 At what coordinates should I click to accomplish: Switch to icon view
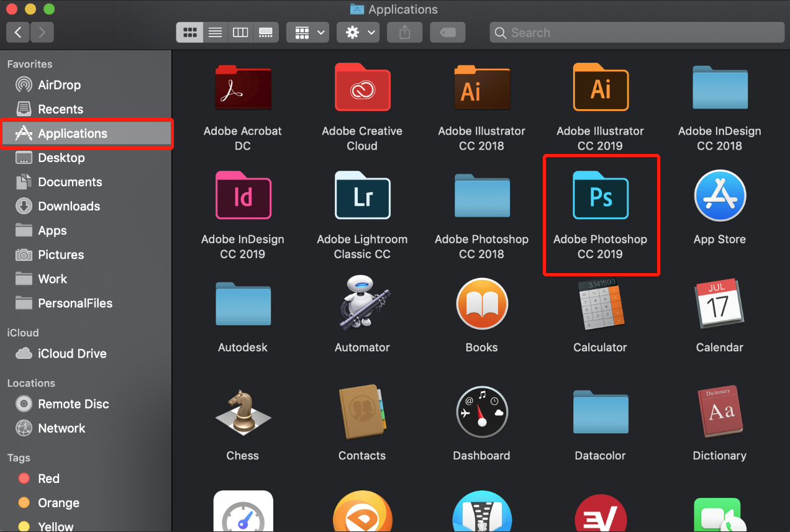[189, 32]
